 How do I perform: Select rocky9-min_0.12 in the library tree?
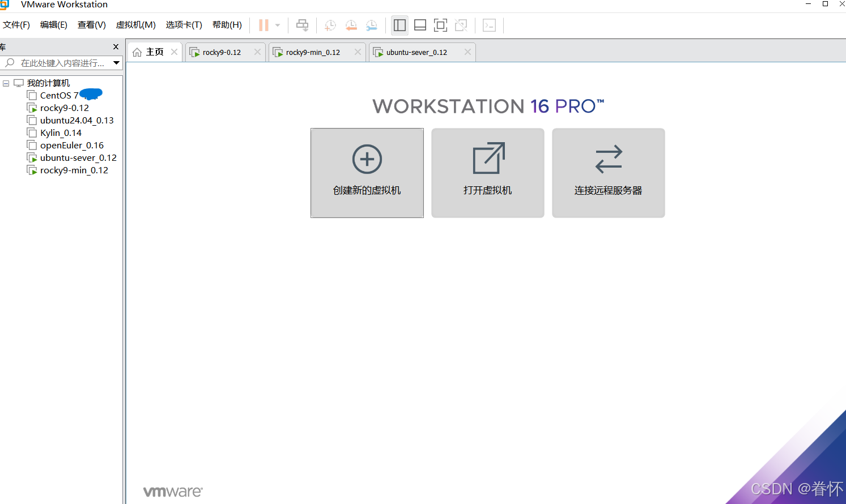click(x=74, y=170)
